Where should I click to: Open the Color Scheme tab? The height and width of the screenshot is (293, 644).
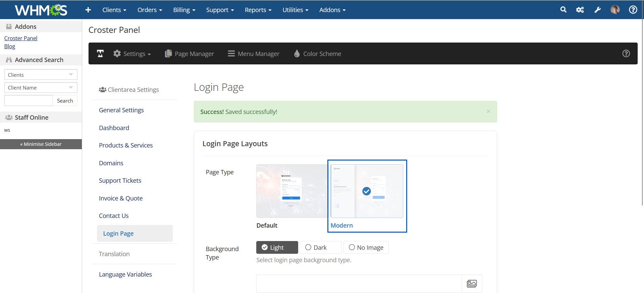317,54
